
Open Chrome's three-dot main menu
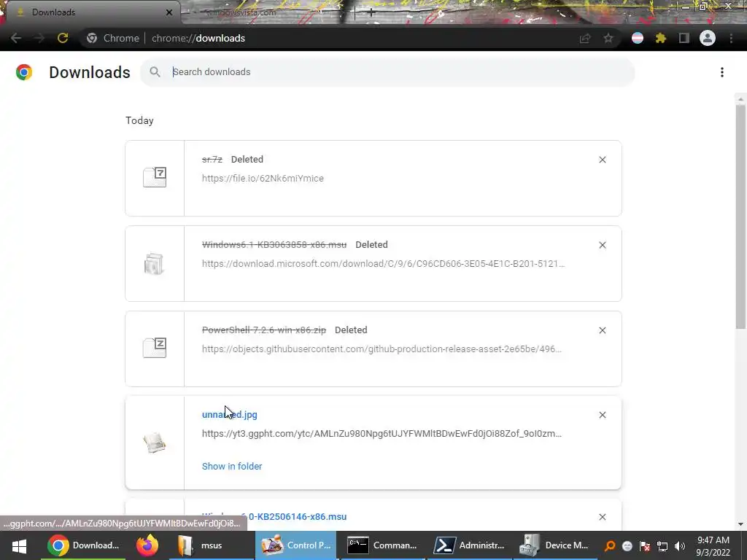click(731, 38)
